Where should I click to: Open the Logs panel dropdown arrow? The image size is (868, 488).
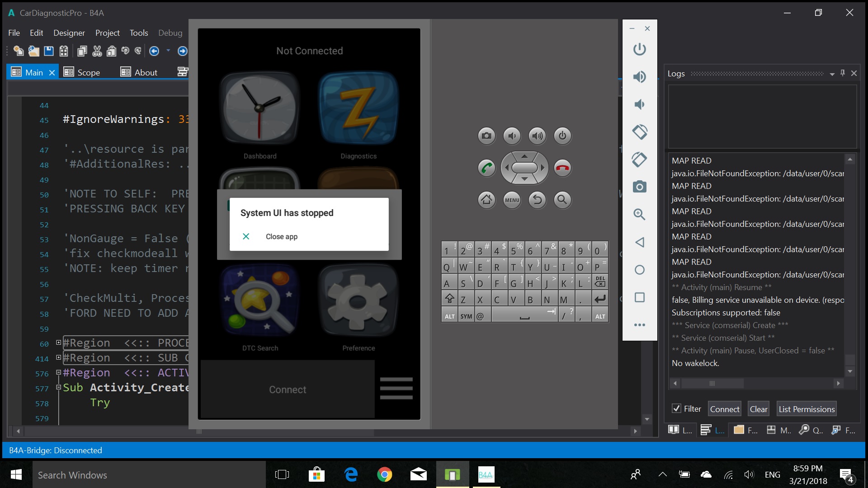tap(832, 74)
